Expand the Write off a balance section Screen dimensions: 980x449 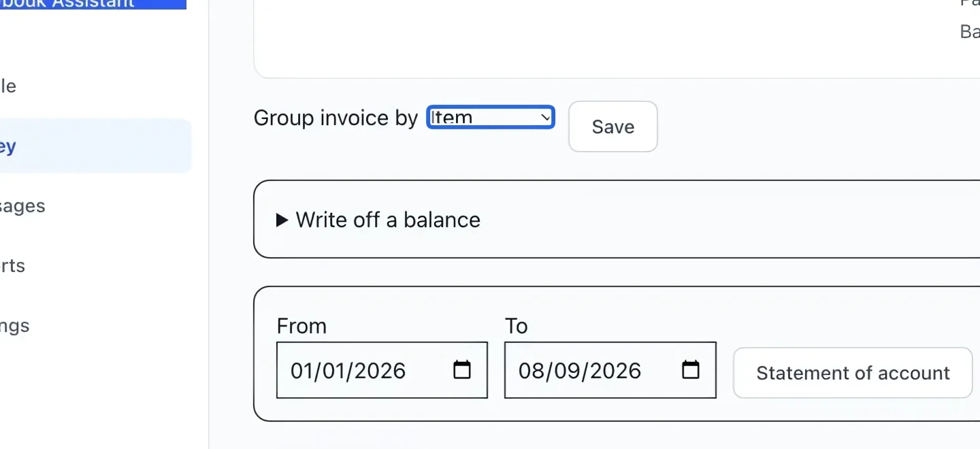point(378,220)
